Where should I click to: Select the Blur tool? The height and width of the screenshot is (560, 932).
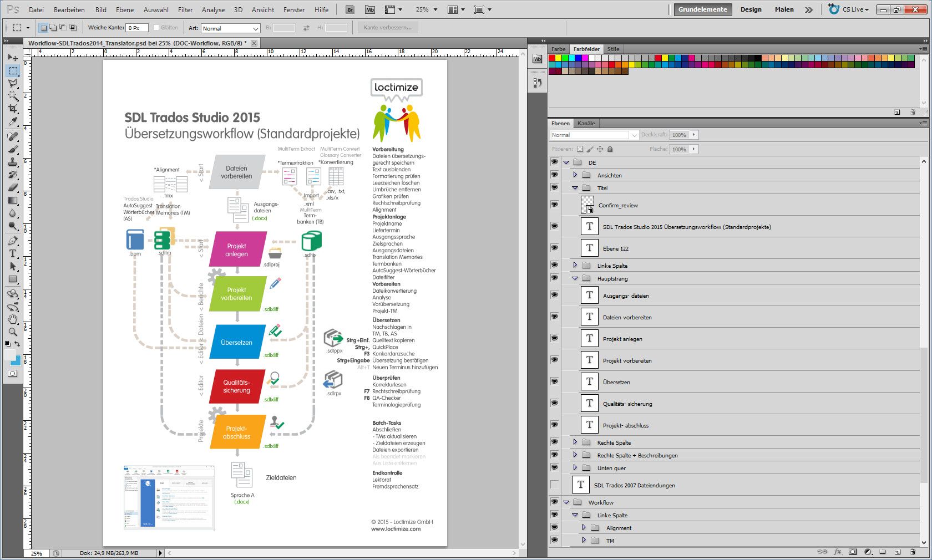point(13,213)
